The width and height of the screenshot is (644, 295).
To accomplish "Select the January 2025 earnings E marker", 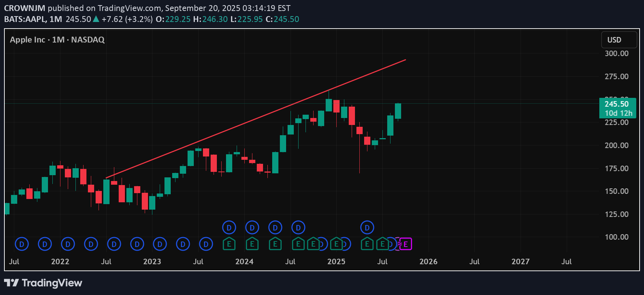I will tap(336, 244).
